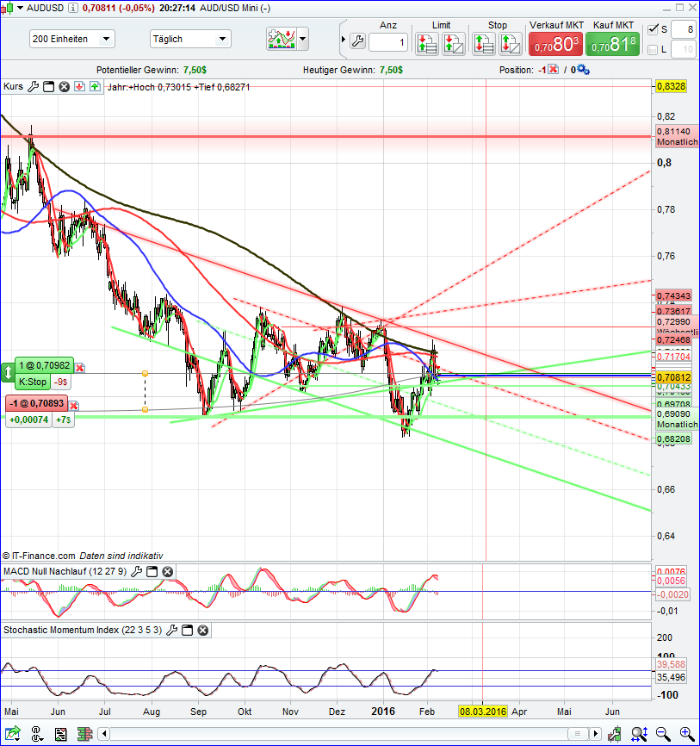Click the order book bars icon in bottom toolbar
Image resolution: width=700 pixels, height=746 pixels.
pyautogui.click(x=84, y=734)
